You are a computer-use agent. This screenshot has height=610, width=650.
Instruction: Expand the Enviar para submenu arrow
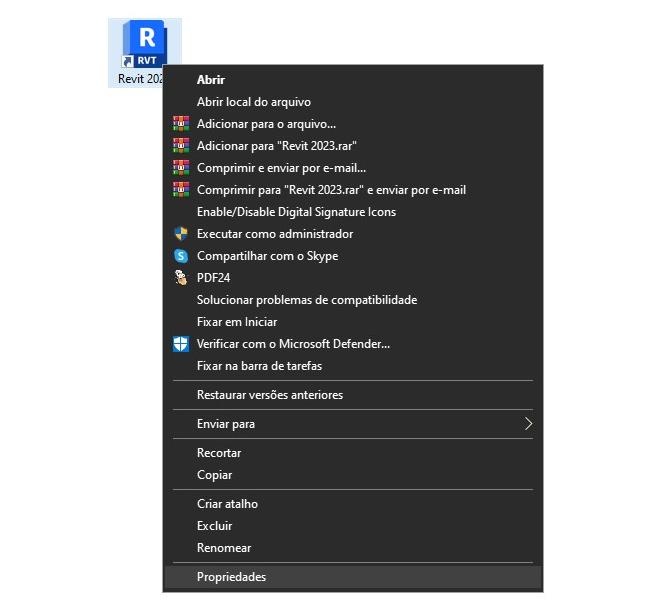[x=528, y=424]
